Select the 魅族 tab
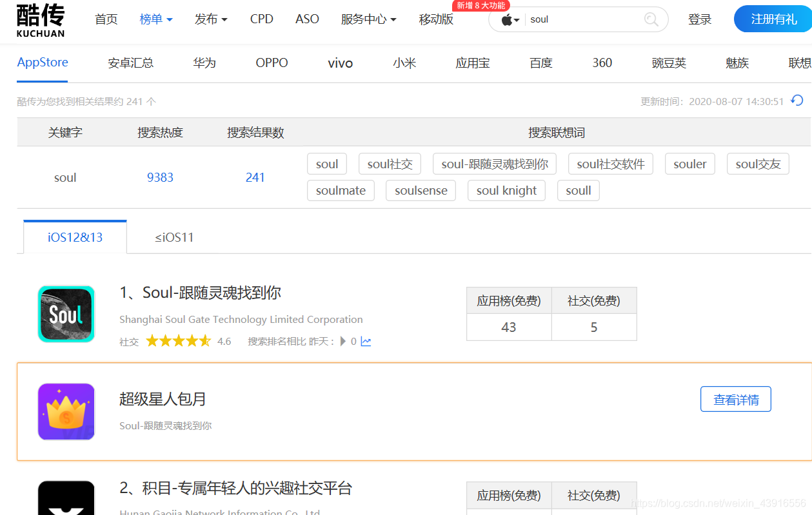812x515 pixels. pos(737,63)
